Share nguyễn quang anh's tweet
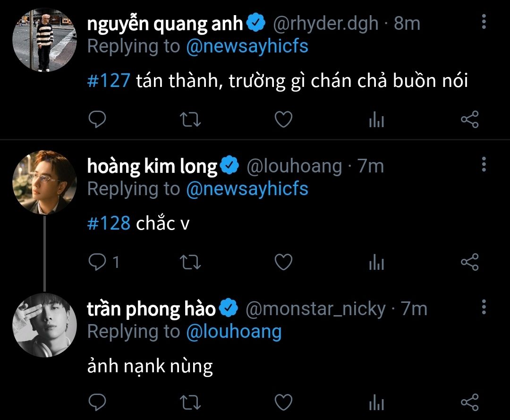Screen dimensions: 510x420 (x=470, y=120)
